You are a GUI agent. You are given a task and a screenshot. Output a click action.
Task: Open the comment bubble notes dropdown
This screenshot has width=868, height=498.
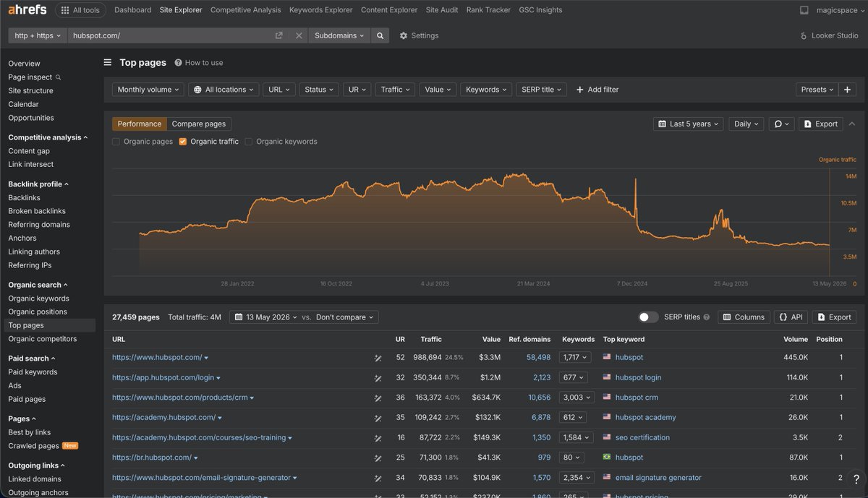[x=781, y=124]
